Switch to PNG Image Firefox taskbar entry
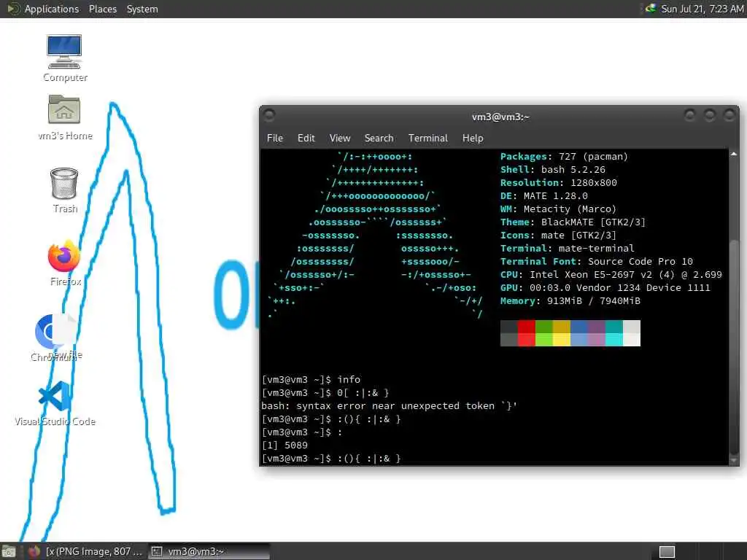Image resolution: width=747 pixels, height=560 pixels. click(x=85, y=551)
